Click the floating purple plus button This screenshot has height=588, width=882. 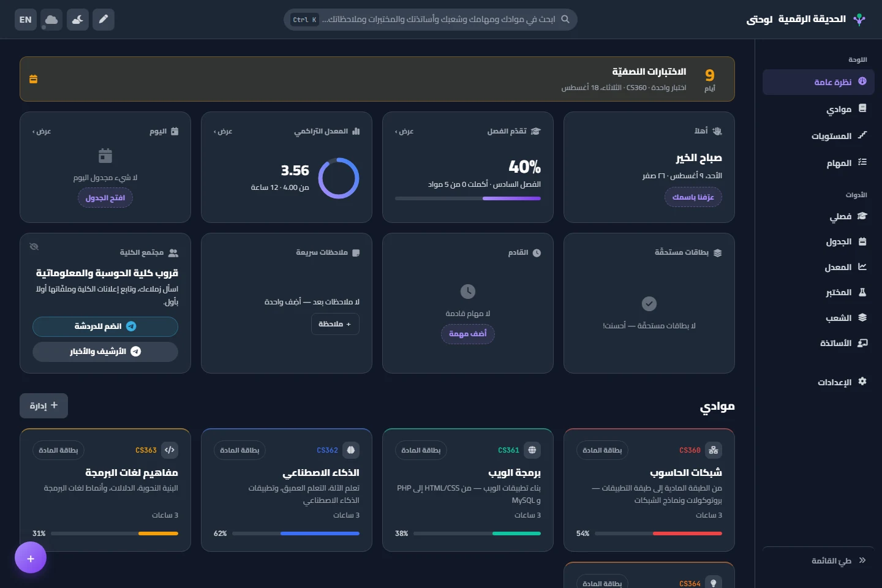tap(31, 559)
